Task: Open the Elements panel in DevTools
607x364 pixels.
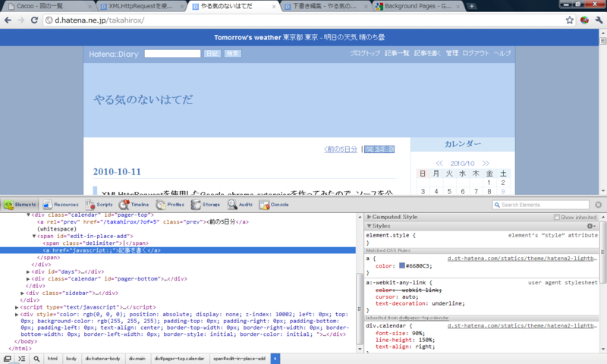Action: pyautogui.click(x=20, y=205)
